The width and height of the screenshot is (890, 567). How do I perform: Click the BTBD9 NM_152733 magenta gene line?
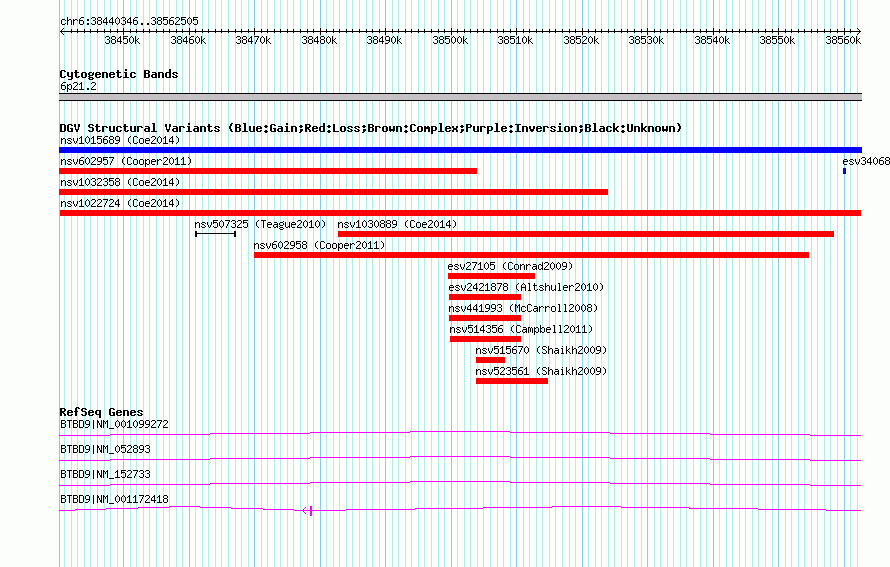pyautogui.click(x=460, y=484)
